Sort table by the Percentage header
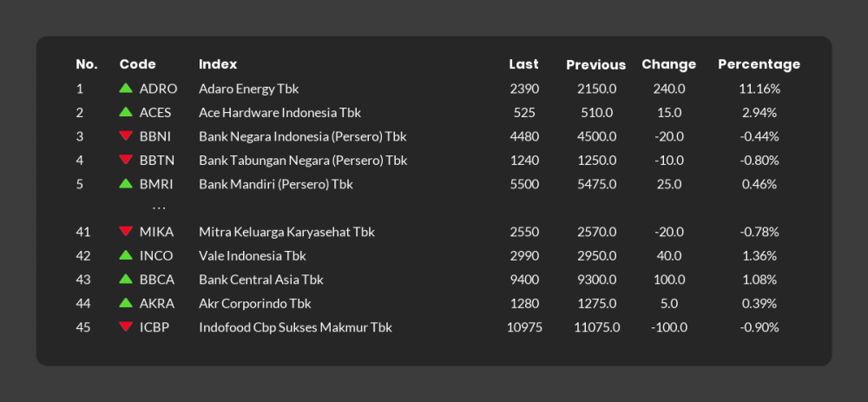The height and width of the screenshot is (402, 868). tap(759, 64)
